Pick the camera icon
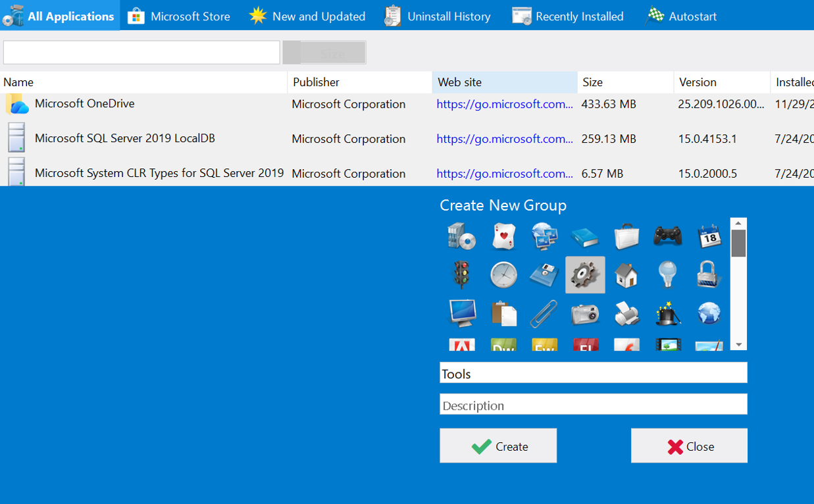Screen dimensions: 814x504 point(584,314)
